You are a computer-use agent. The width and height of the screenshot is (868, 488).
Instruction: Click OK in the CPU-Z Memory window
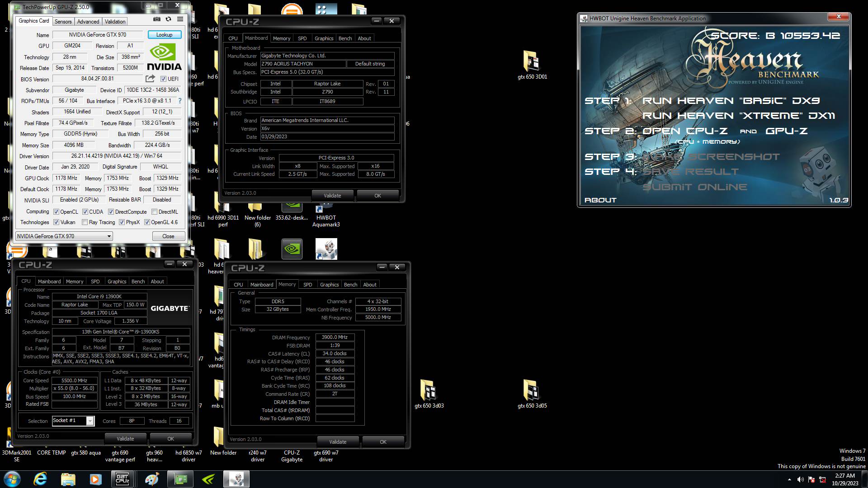click(383, 442)
